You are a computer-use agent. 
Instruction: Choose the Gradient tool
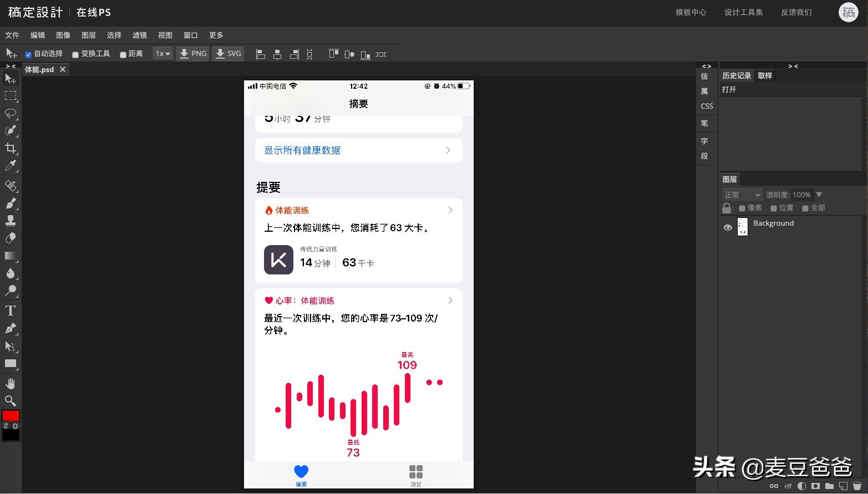coord(11,256)
